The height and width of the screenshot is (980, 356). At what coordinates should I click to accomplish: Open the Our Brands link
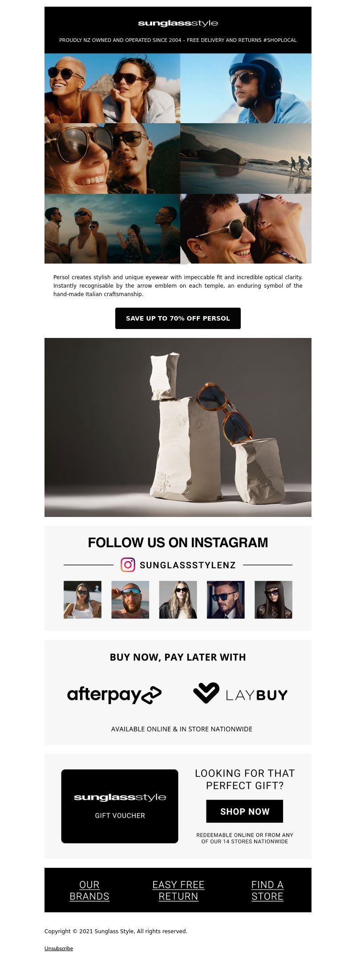[x=89, y=891]
